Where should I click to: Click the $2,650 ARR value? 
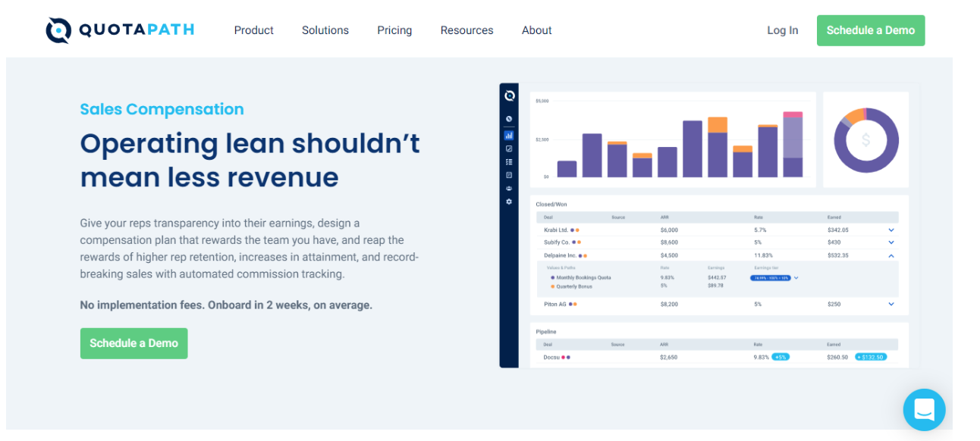point(669,357)
